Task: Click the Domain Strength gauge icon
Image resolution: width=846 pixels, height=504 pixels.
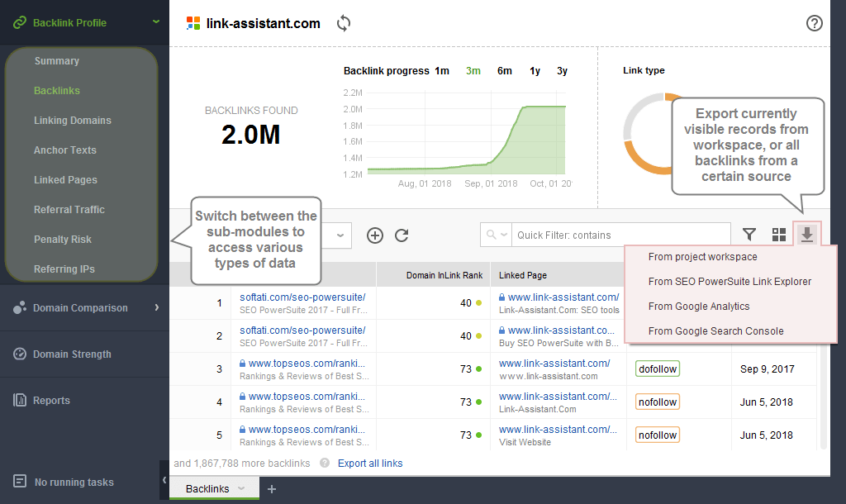Action: click(20, 354)
